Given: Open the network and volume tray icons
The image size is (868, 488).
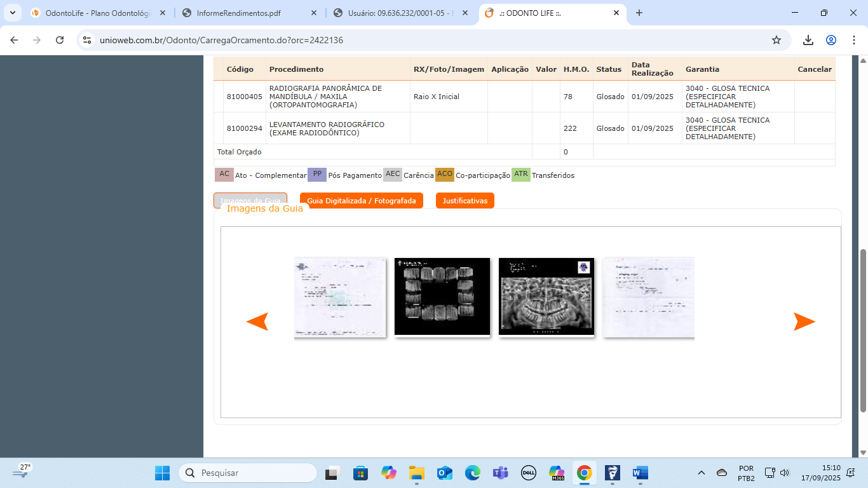Looking at the screenshot, I should pos(776,473).
